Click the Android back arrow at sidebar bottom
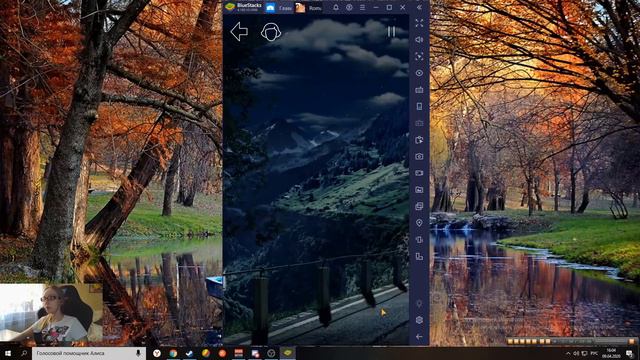This screenshot has width=640, height=360. click(x=419, y=337)
